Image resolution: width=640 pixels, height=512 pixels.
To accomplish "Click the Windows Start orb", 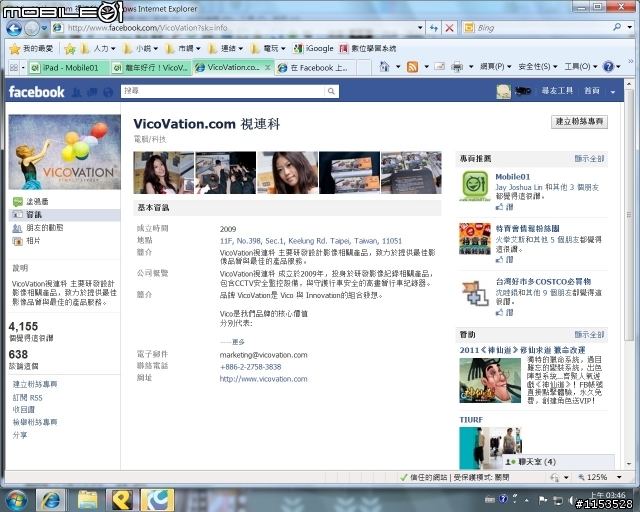I will point(17,500).
